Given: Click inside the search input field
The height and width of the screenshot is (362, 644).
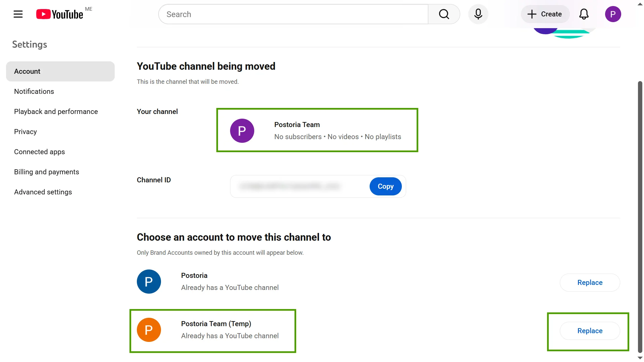Looking at the screenshot, I should (x=292, y=14).
